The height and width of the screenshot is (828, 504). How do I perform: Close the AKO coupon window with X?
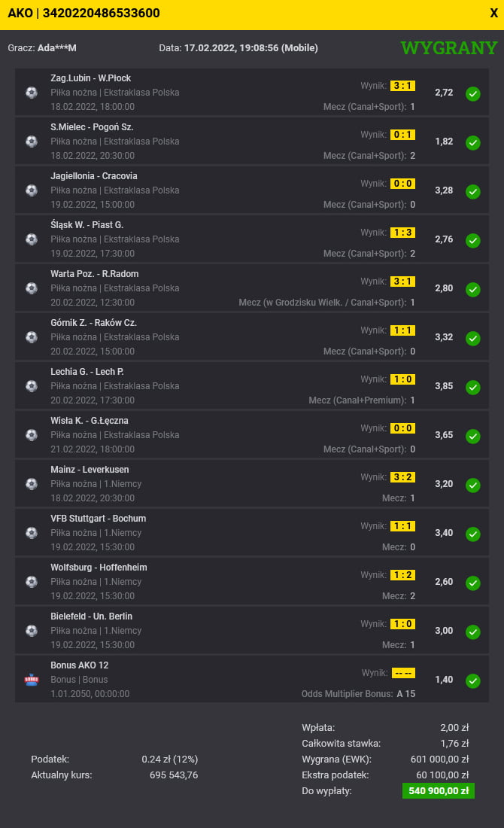[493, 13]
